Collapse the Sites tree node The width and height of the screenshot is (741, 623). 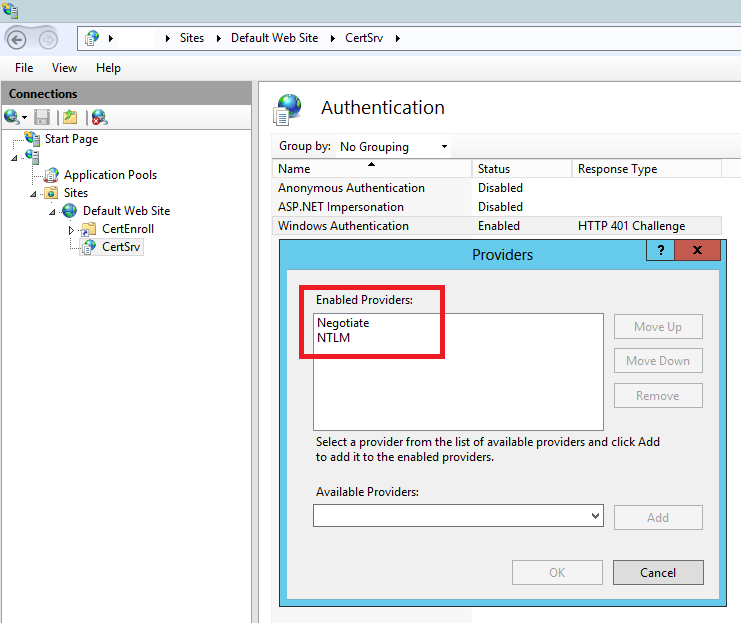[x=34, y=193]
